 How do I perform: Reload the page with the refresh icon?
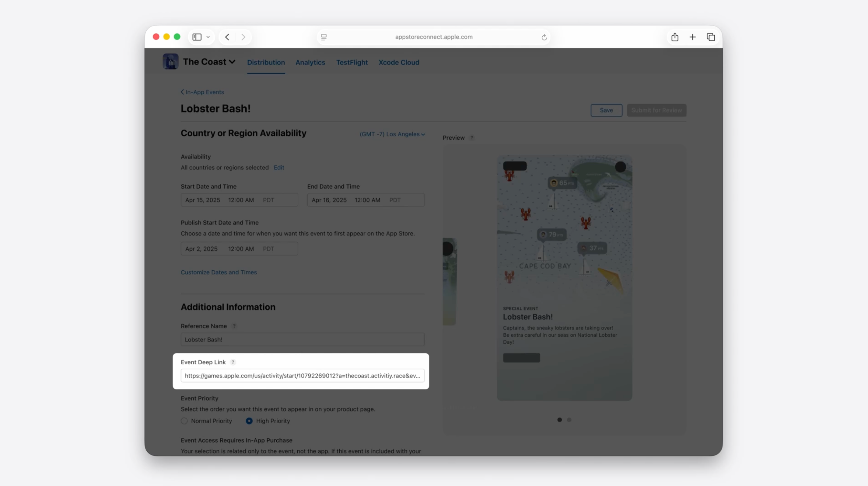tap(544, 37)
